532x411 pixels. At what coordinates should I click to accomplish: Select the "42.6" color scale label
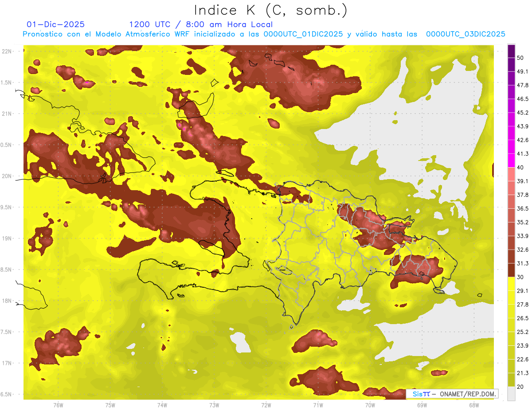[522, 140]
